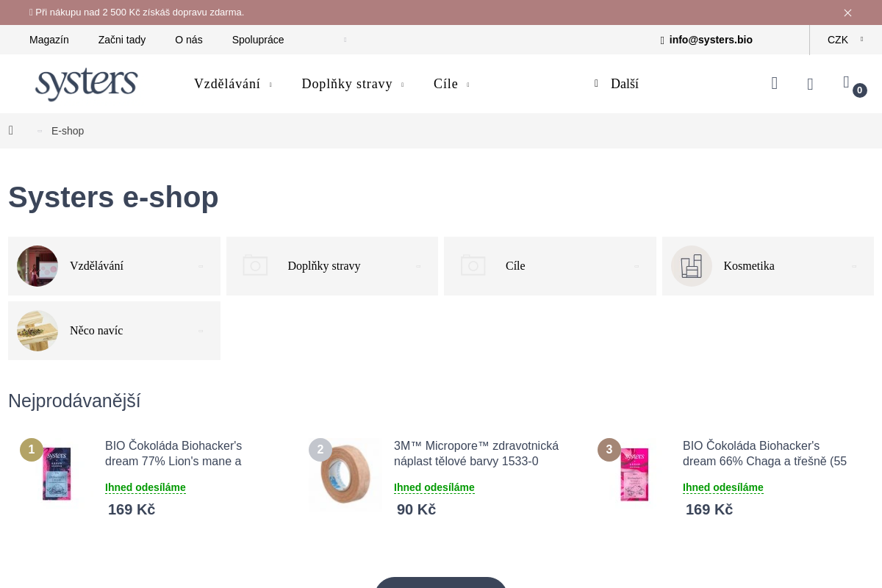Image resolution: width=882 pixels, height=588 pixels.
Task: Open the Začni tady page
Action: click(122, 40)
